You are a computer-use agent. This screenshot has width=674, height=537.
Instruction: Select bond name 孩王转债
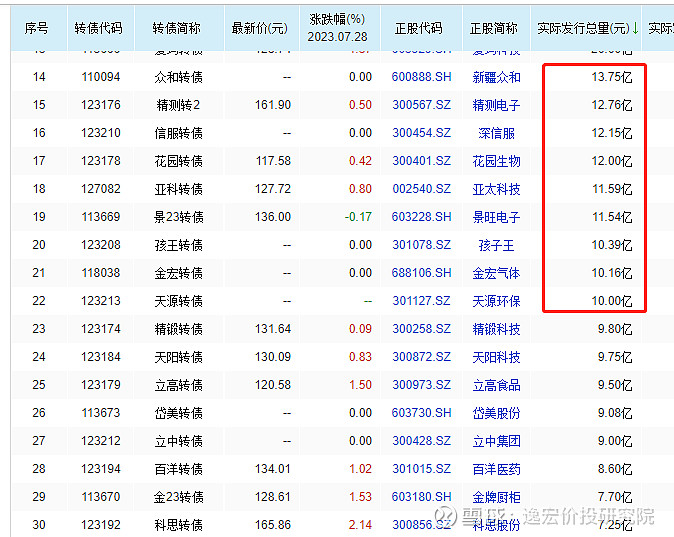pyautogui.click(x=178, y=245)
